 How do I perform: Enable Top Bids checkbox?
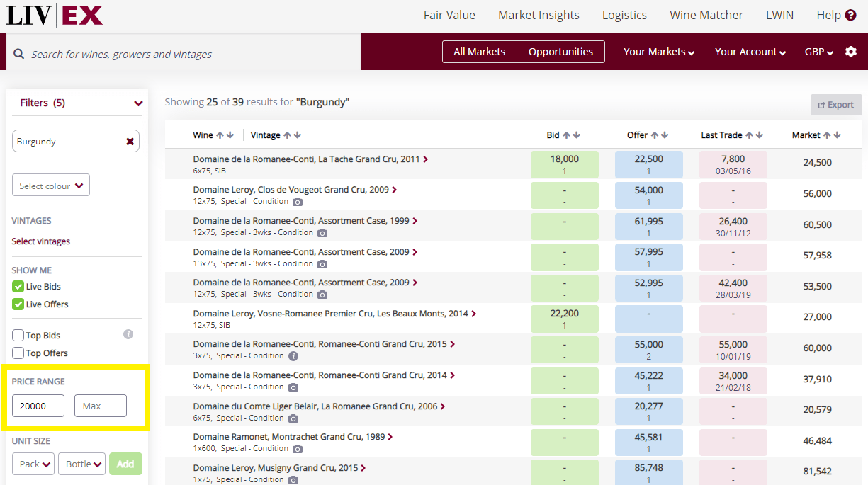pos(18,336)
